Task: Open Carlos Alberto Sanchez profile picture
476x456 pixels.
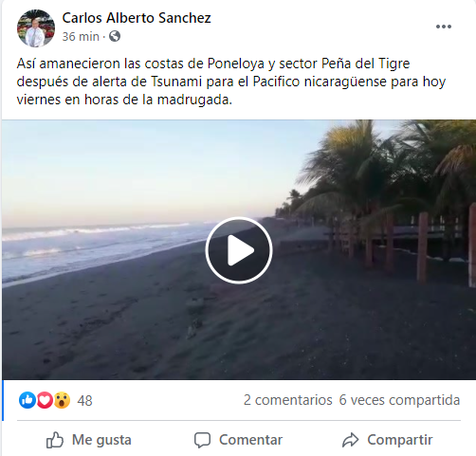Action: (36, 28)
